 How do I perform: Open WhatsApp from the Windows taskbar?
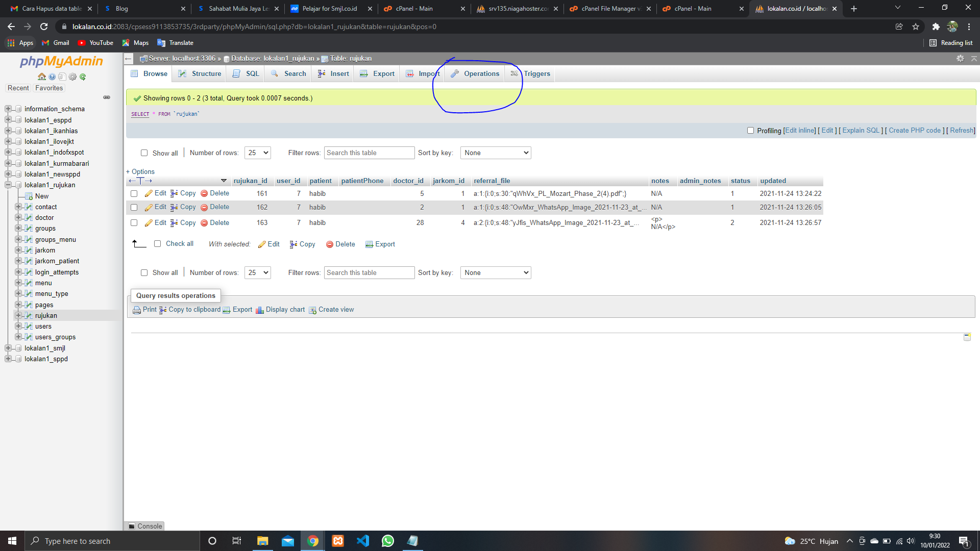tap(388, 541)
